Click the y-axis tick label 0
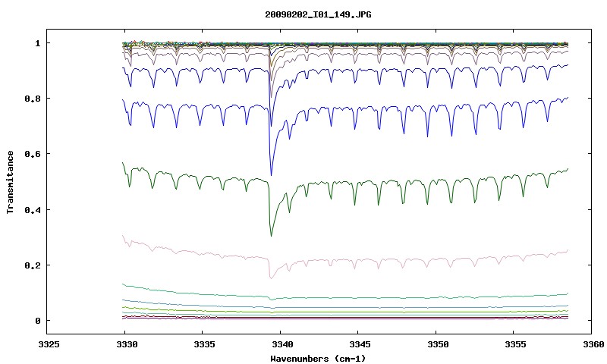 coord(37,321)
